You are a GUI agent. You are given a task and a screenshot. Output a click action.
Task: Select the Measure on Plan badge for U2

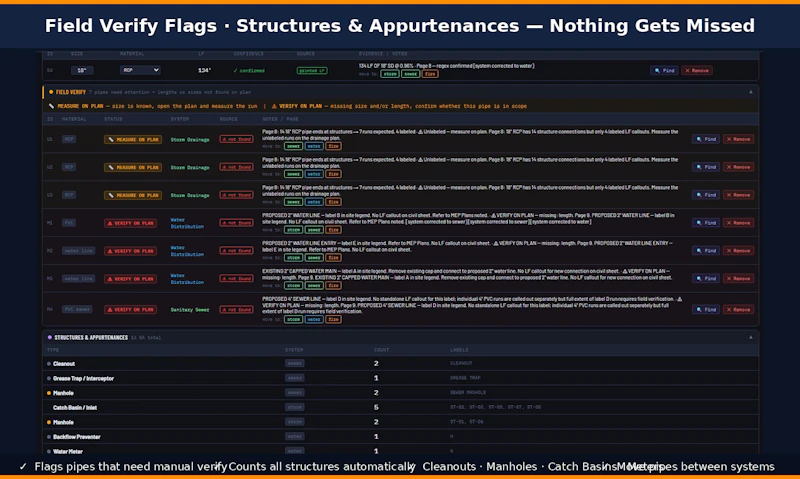tap(133, 167)
